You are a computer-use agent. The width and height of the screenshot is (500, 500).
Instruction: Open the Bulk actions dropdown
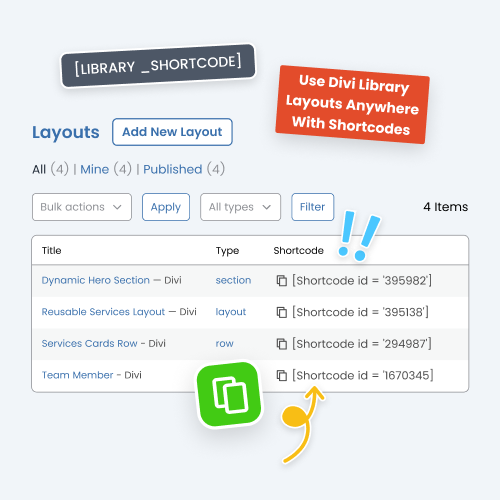(x=82, y=207)
